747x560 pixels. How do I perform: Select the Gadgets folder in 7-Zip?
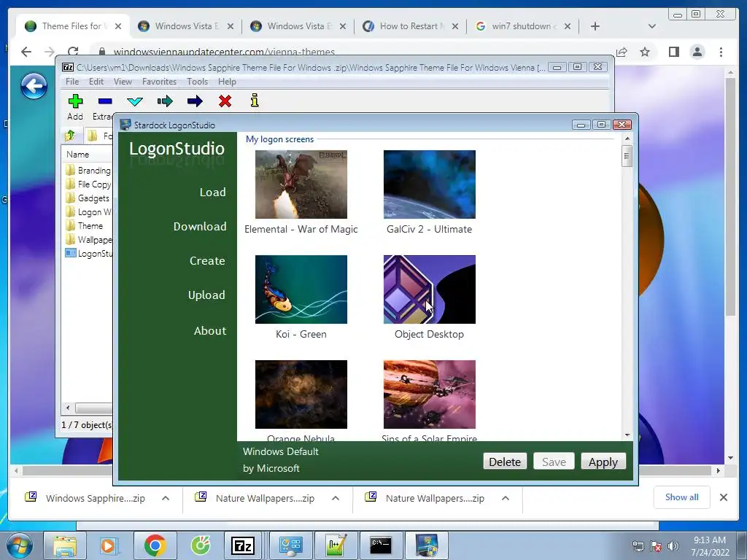88,198
